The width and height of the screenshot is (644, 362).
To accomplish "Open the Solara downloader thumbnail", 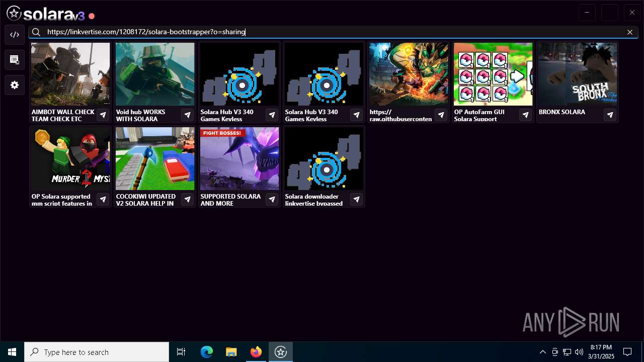I will tap(324, 158).
